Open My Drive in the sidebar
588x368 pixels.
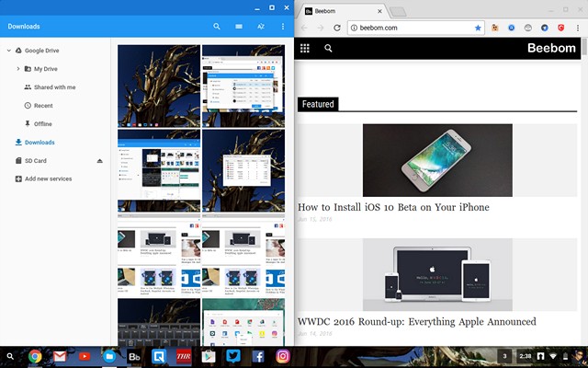pos(45,69)
